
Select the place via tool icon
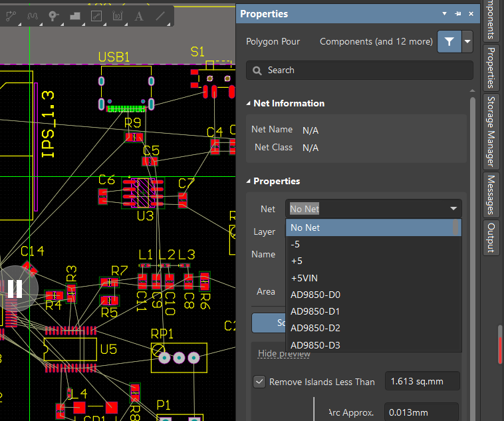pyautogui.click(x=53, y=16)
